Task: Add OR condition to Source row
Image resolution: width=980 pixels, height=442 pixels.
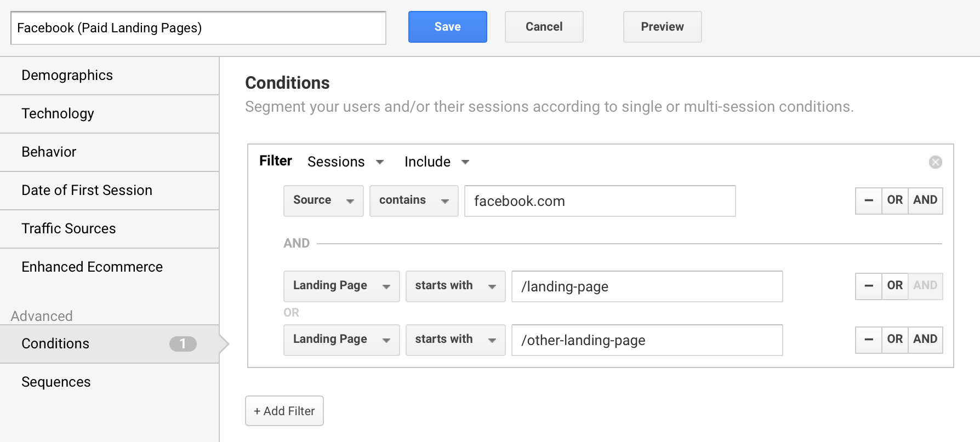Action: 894,200
